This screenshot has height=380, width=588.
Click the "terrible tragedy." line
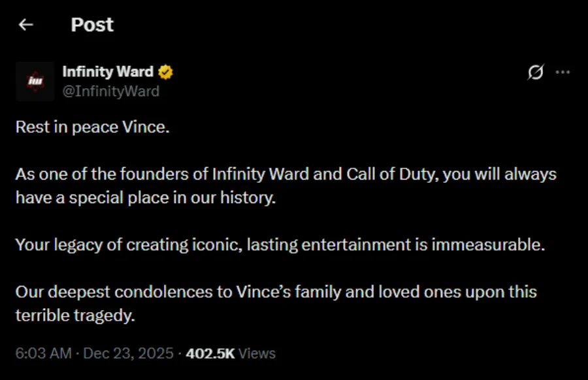(x=74, y=315)
